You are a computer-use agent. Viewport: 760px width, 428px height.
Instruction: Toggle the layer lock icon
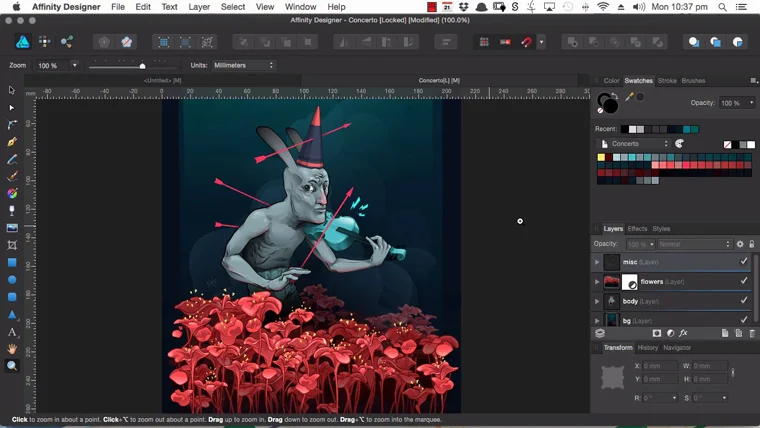pos(752,244)
